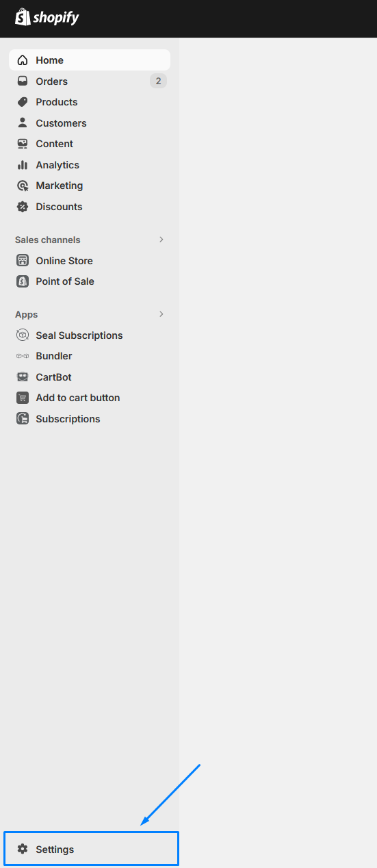Launch the CartBot app
The height and width of the screenshot is (868, 377).
(x=90, y=377)
